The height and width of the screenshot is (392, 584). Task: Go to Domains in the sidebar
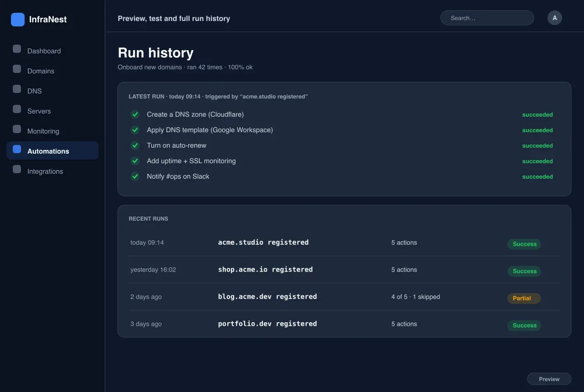pyautogui.click(x=52, y=71)
